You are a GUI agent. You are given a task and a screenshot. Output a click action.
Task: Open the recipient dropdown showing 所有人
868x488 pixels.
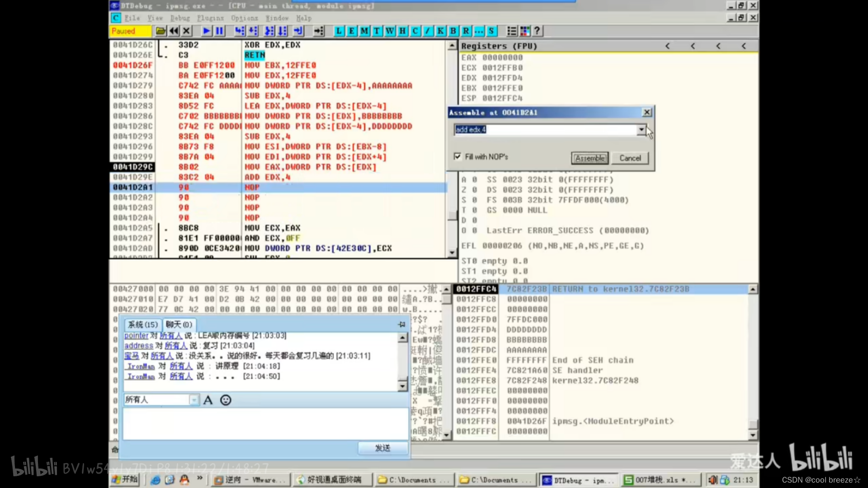(x=194, y=399)
